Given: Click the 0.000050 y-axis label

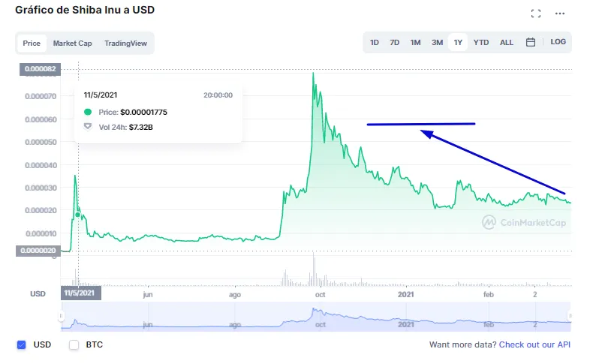Looking at the screenshot, I should (x=41, y=142).
